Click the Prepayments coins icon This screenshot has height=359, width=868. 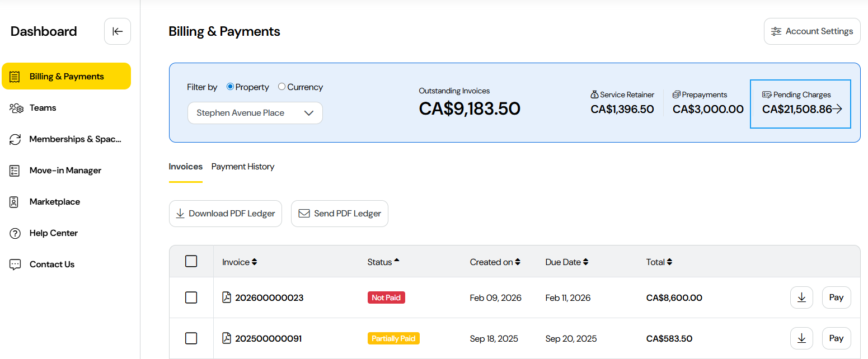pos(677,95)
